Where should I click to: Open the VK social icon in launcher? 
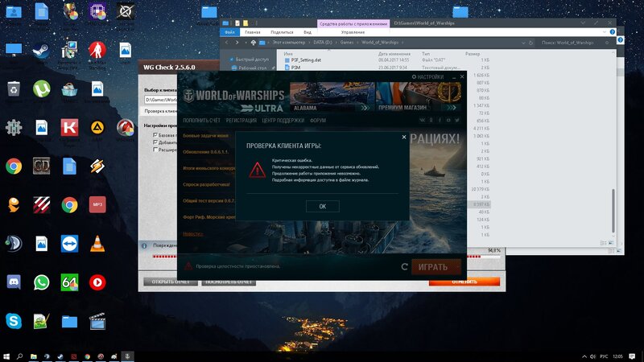point(422,120)
